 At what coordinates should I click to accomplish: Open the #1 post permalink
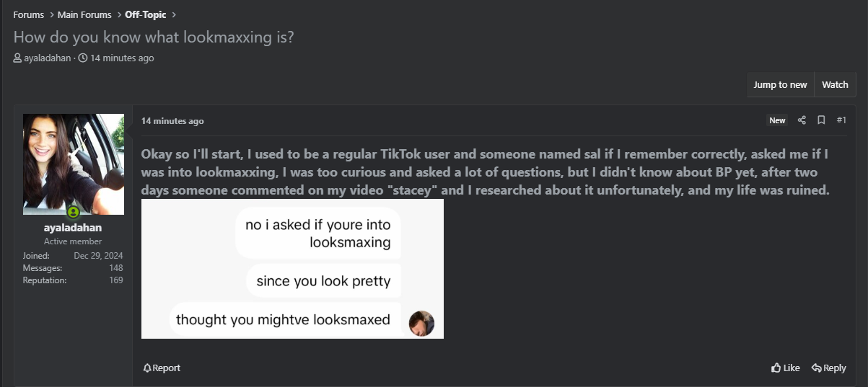tap(841, 120)
